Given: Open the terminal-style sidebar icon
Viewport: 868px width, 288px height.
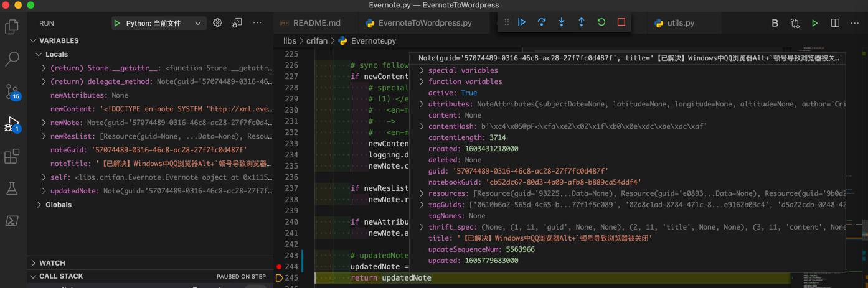Looking at the screenshot, I should coord(12,221).
